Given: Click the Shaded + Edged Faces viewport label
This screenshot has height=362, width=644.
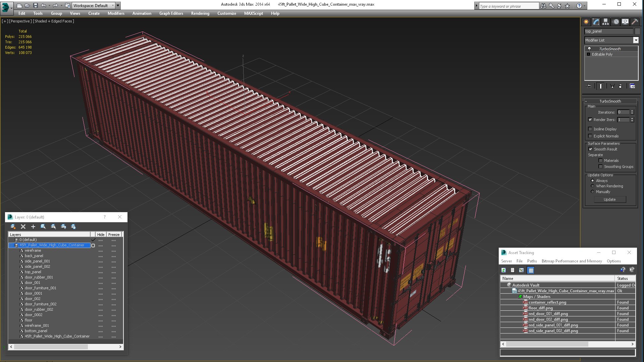Looking at the screenshot, I should [54, 21].
